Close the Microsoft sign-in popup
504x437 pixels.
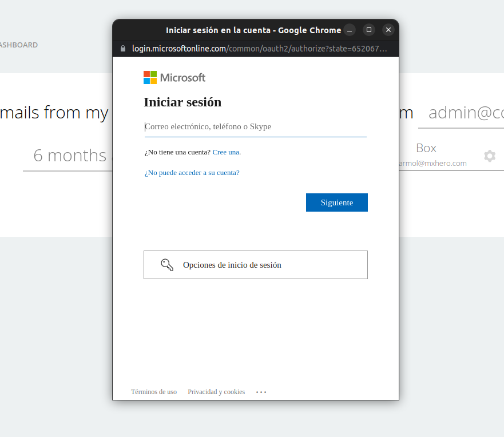click(388, 30)
